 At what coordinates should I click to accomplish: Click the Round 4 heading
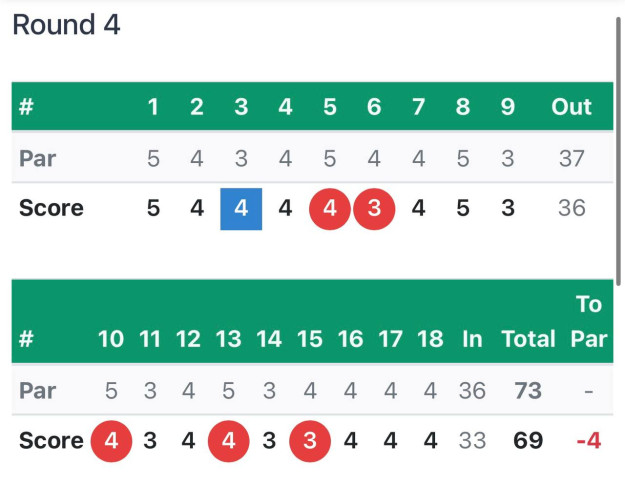click(x=66, y=24)
